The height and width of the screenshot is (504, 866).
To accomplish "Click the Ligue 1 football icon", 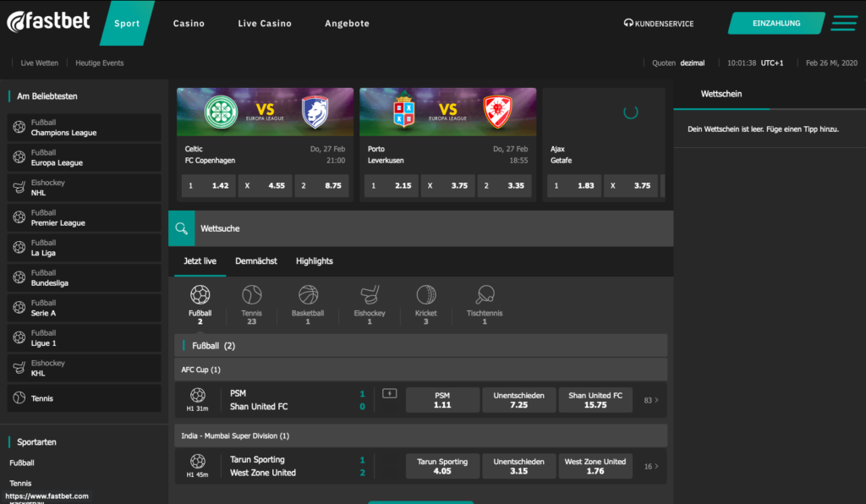I will (x=19, y=338).
